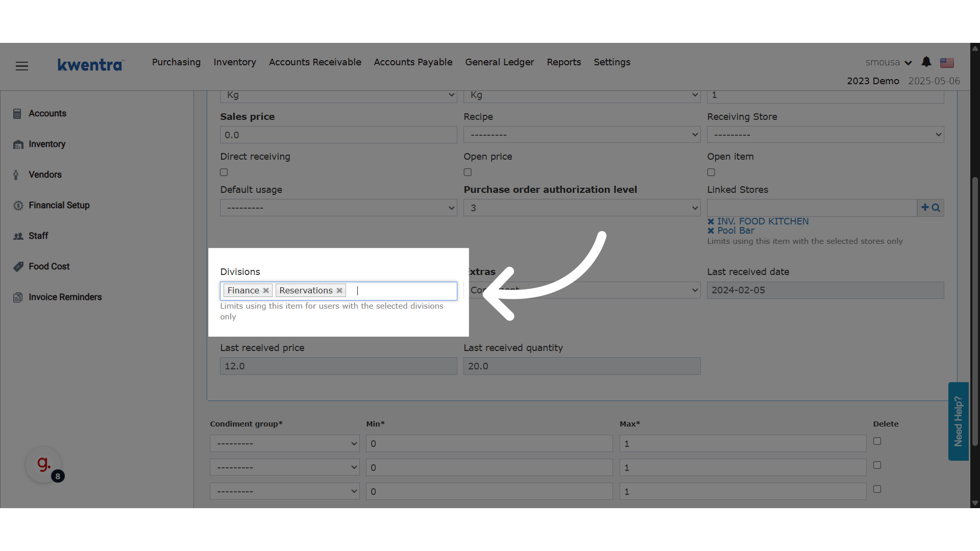980x551 pixels.
Task: Open the Inventory top menu
Action: point(235,62)
